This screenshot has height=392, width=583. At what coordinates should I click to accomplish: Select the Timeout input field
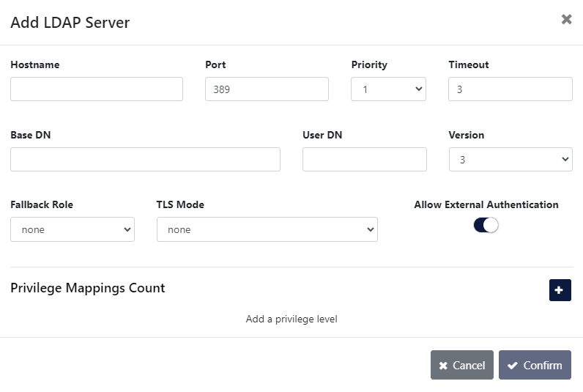tap(510, 89)
